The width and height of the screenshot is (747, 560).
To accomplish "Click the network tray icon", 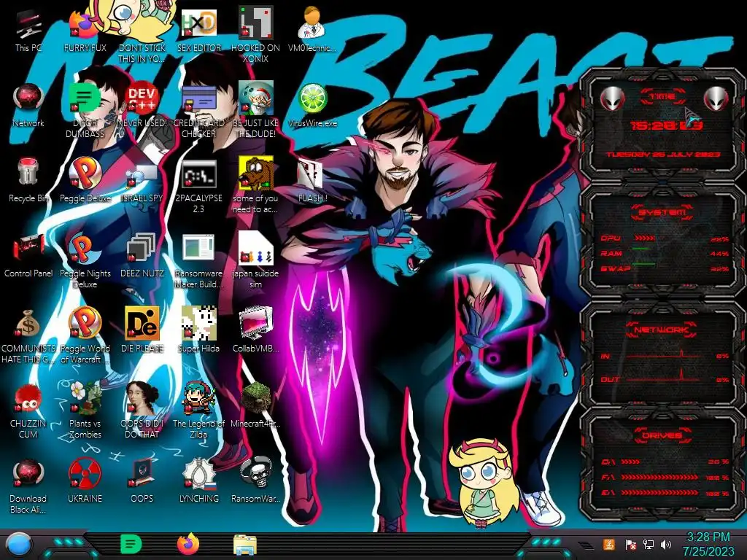I will pos(648,544).
